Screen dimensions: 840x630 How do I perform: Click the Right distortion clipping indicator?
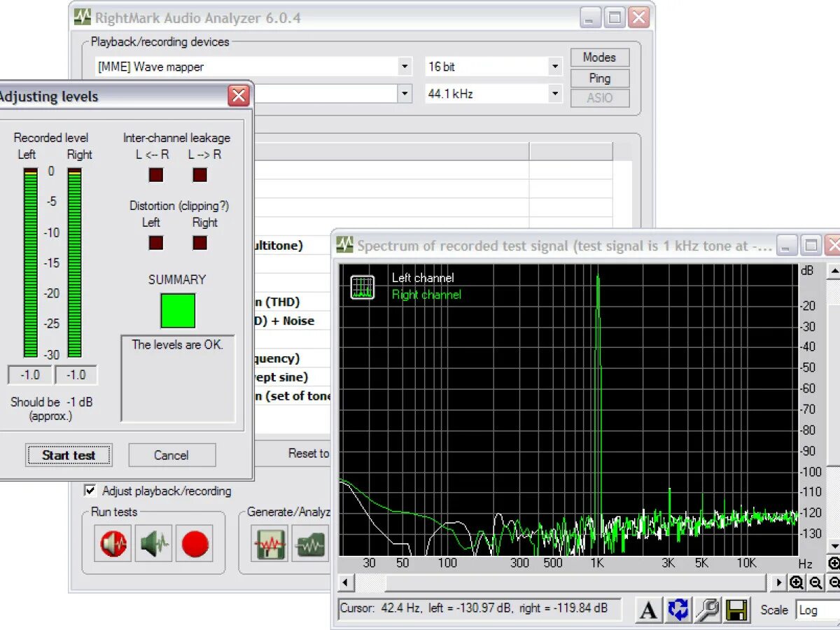click(x=200, y=243)
